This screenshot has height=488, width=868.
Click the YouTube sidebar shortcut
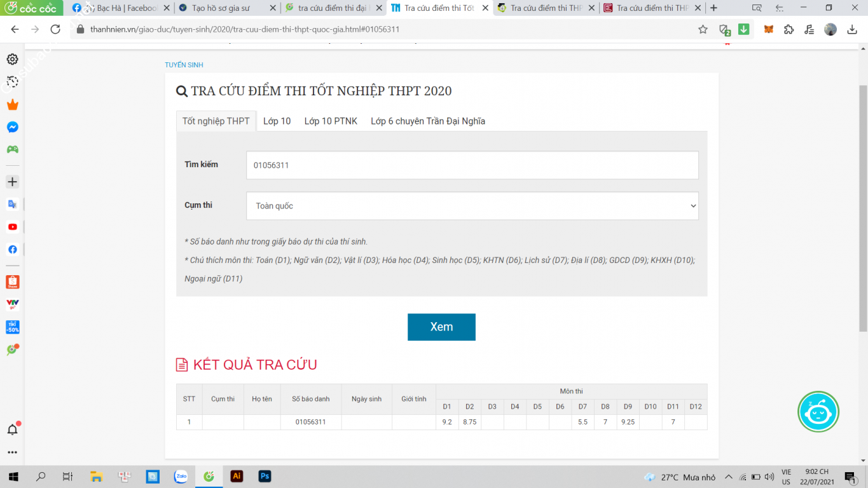[12, 227]
